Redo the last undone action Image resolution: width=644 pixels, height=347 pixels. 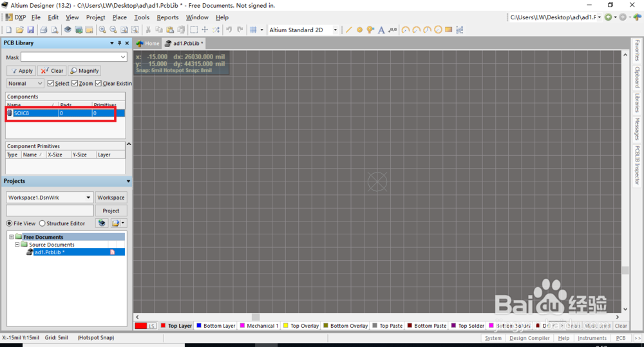point(240,30)
